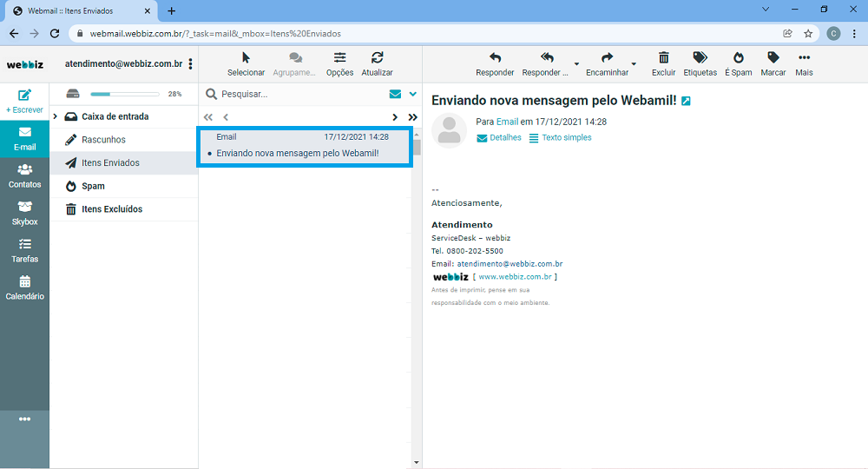Open the Encaminhar forward dropdown arrow
The width and height of the screenshot is (868, 469).
click(634, 64)
